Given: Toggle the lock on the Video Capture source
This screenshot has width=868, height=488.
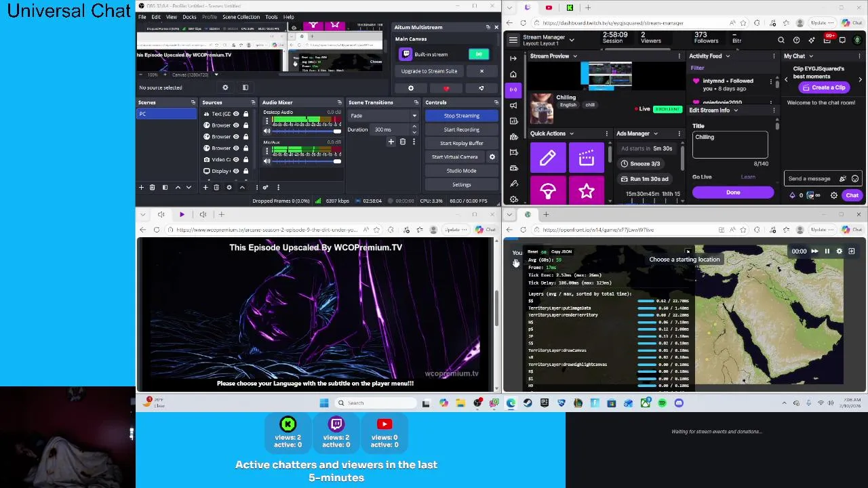Looking at the screenshot, I should pos(246,159).
